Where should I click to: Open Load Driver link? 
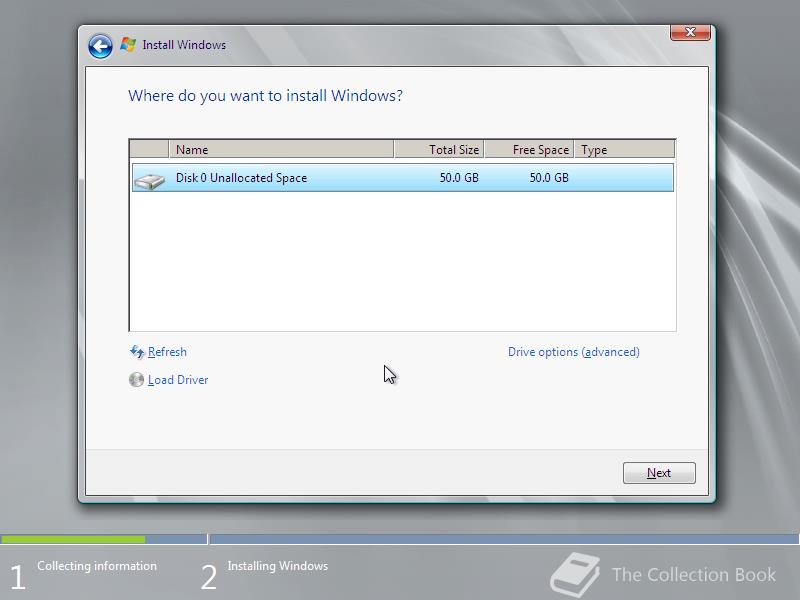(178, 380)
